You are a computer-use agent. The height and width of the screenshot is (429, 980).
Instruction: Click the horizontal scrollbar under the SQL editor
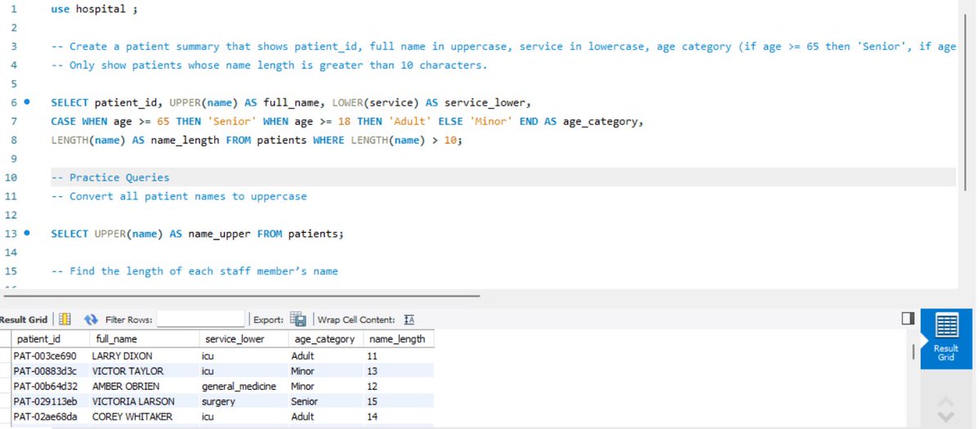(x=243, y=296)
